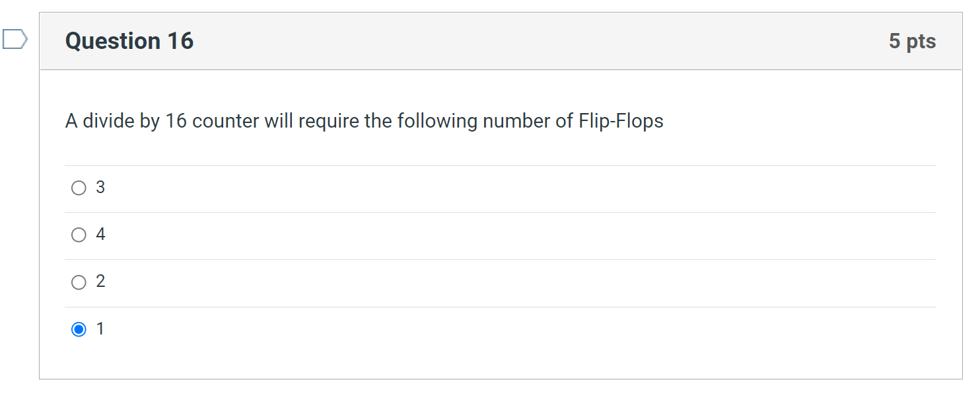Toggle the radio button for choice 4
This screenshot has width=980, height=394.
coord(79,235)
